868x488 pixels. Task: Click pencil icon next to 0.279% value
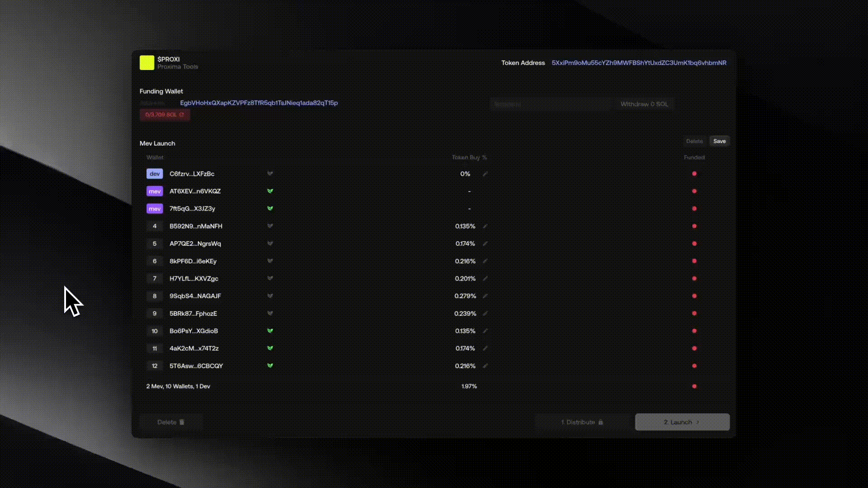pyautogui.click(x=485, y=296)
